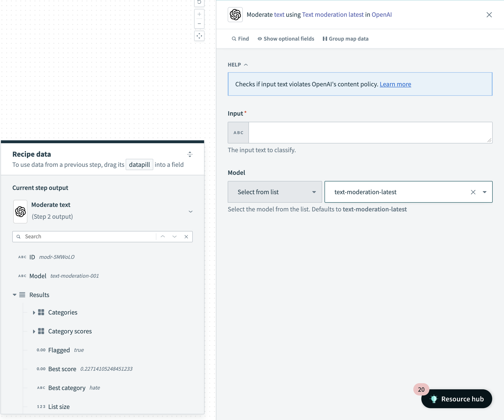Clear the text-moderation-latest model selection
504x420 pixels.
[473, 192]
